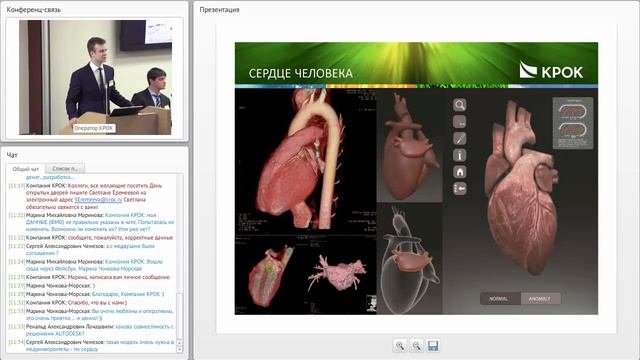Open the 'Список п...' tab
This screenshot has width=640, height=360.
[65, 168]
